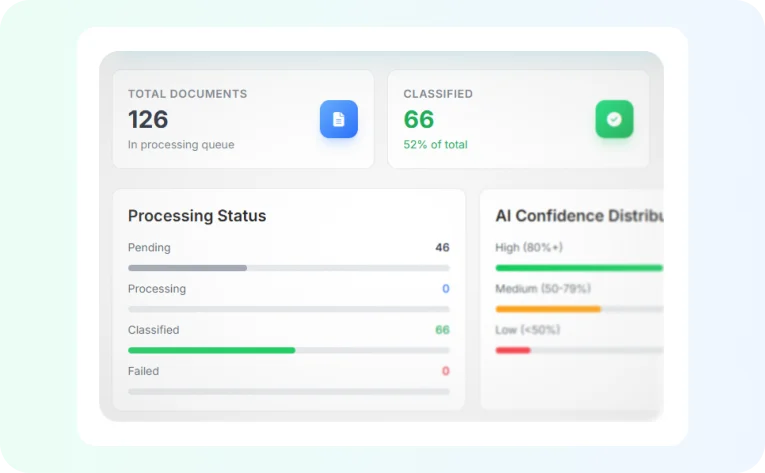Select the Total Documents count 126
Image resolution: width=765 pixels, height=473 pixels.
click(148, 120)
